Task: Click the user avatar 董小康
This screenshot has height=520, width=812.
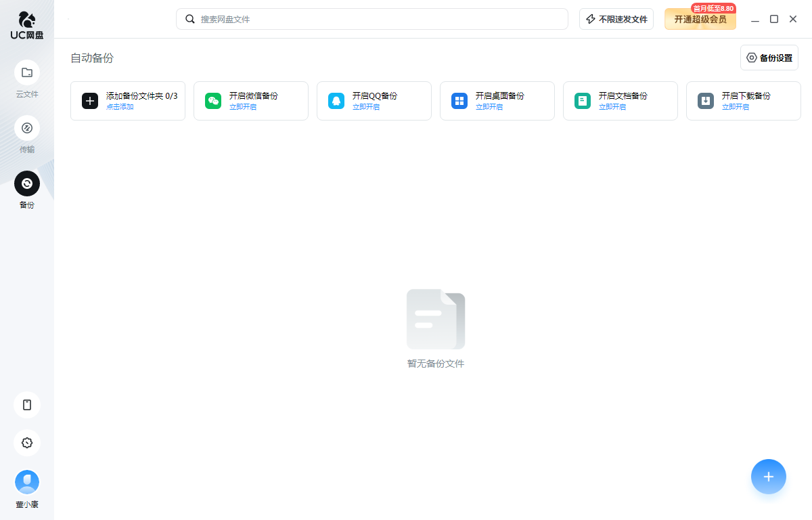Action: pos(27,482)
